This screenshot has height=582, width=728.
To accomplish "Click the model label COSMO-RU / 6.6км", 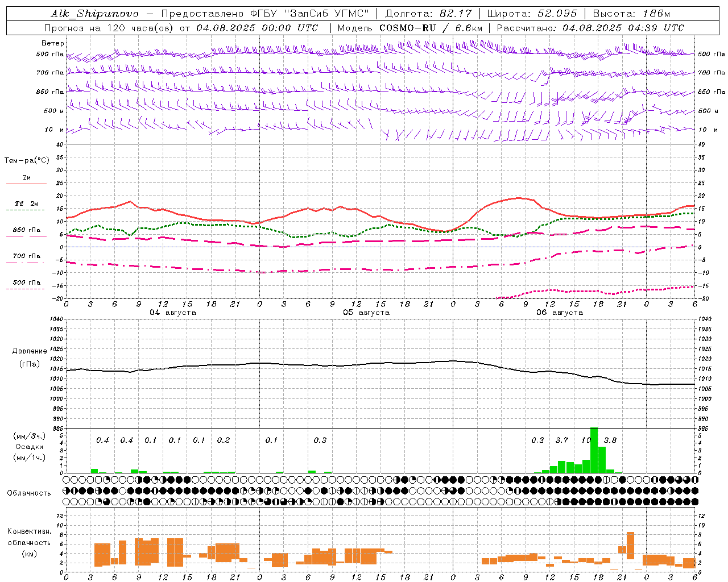I will click(x=431, y=28).
